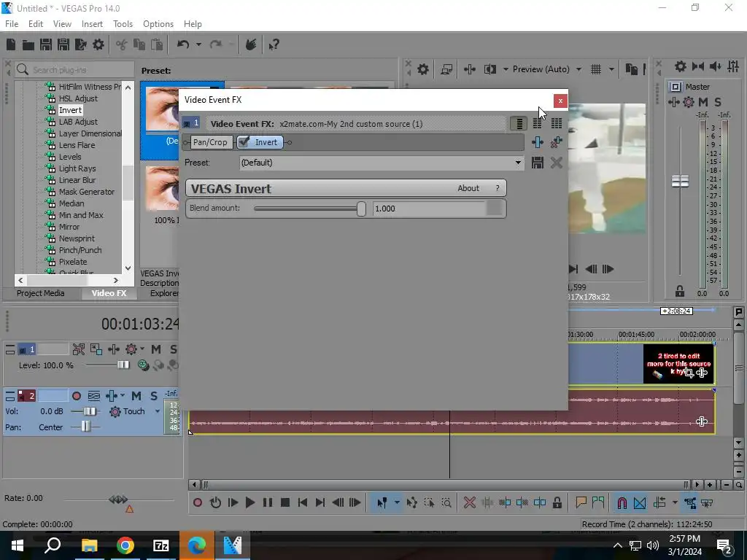Image resolution: width=747 pixels, height=560 pixels.
Task: Stop timeline playback
Action: (x=285, y=502)
